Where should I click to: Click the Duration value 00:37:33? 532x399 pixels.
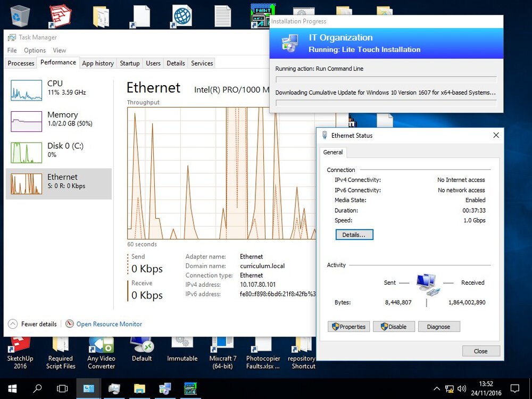(x=474, y=210)
